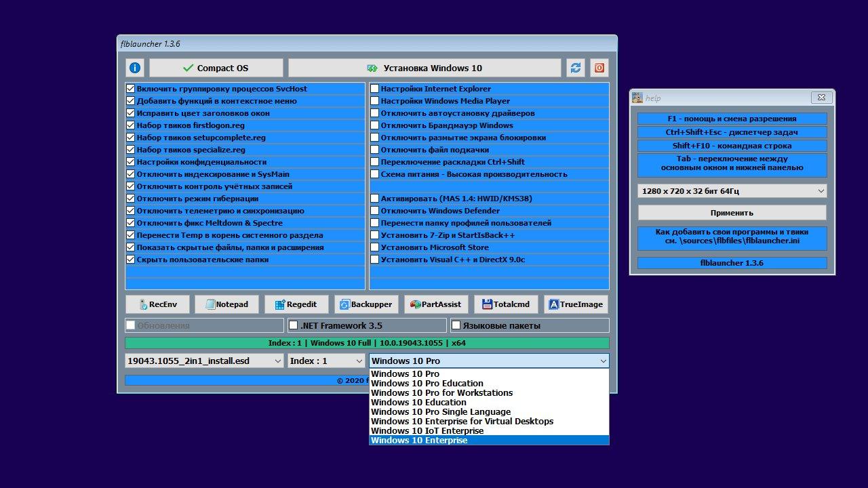Check Перенести папку профилей пользователей
Screen dimensions: 868x488
pos(374,223)
